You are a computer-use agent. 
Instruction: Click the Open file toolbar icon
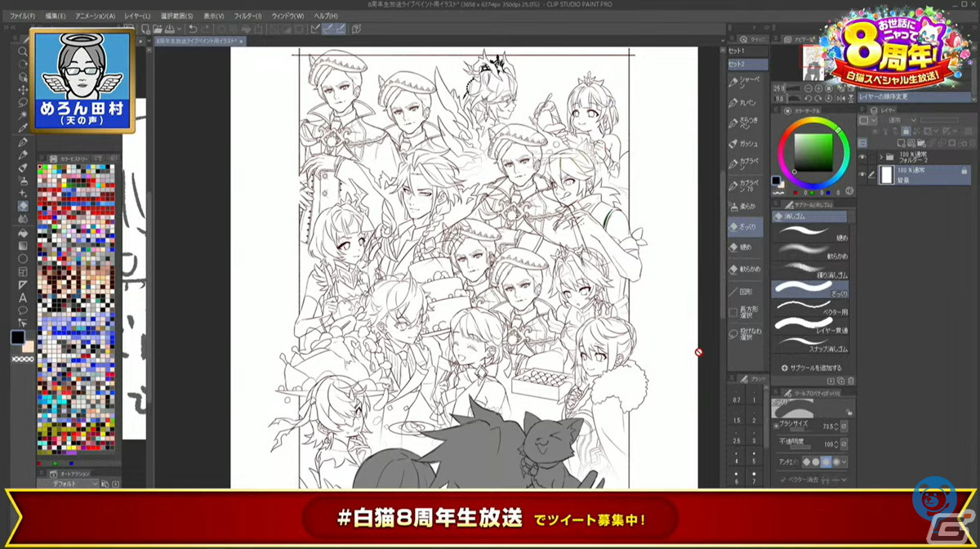pyautogui.click(x=158, y=29)
